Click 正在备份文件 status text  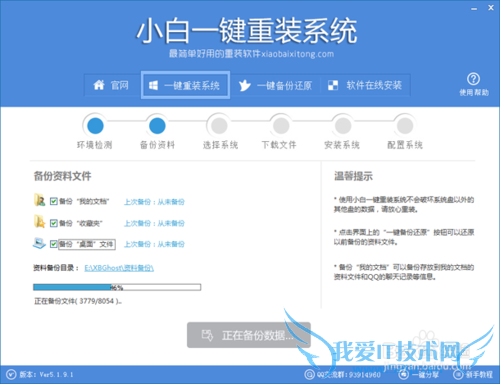pyautogui.click(x=78, y=301)
